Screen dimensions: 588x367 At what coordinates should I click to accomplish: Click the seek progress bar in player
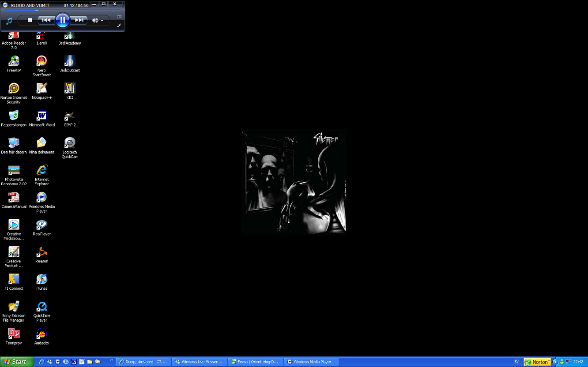click(63, 11)
